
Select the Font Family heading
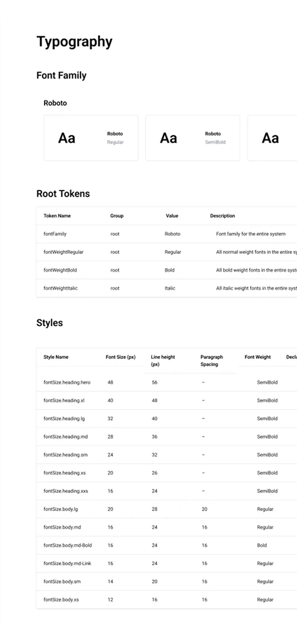pyautogui.click(x=61, y=76)
